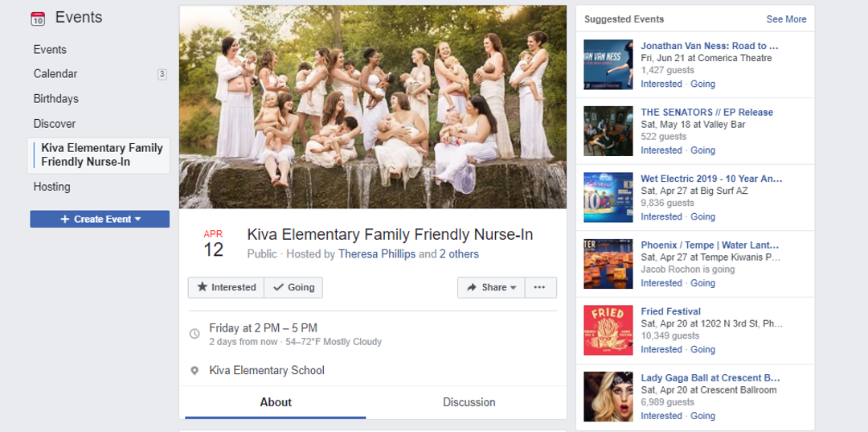
Task: Select Discover in the Events sidebar
Action: (x=55, y=124)
